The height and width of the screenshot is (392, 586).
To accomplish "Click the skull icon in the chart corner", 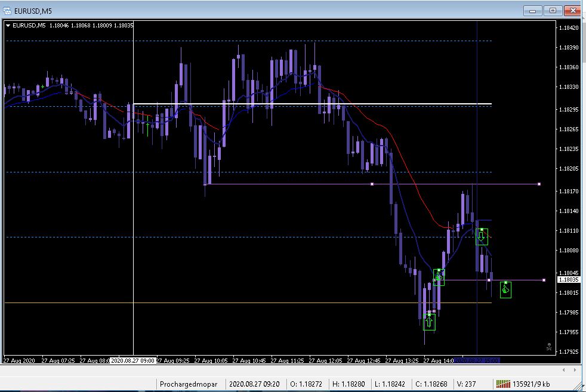I will coord(548,347).
